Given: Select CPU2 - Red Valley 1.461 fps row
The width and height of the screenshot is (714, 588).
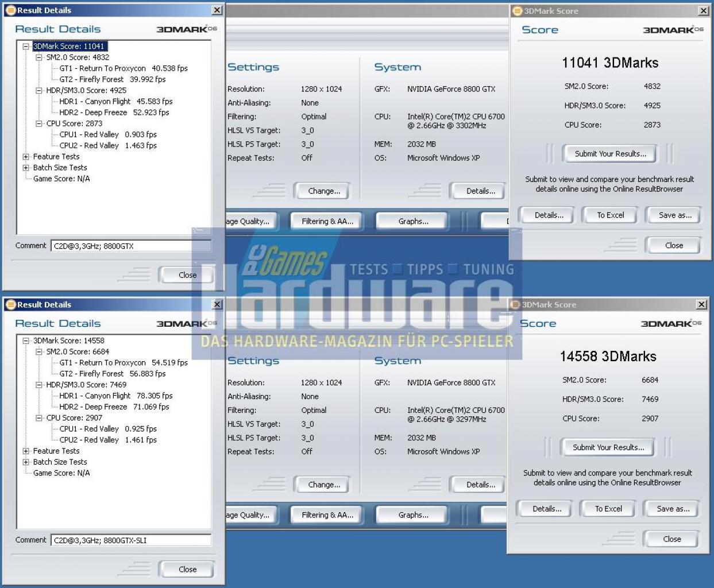Looking at the screenshot, I should [x=108, y=440].
